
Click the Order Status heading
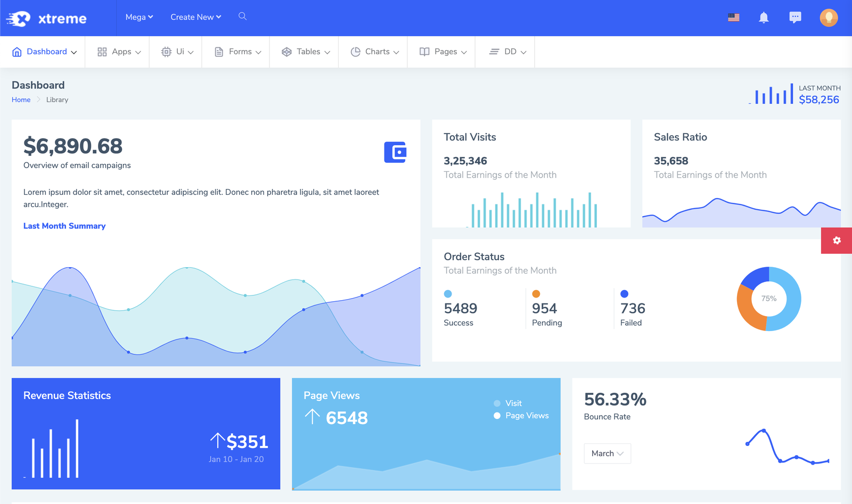click(474, 257)
